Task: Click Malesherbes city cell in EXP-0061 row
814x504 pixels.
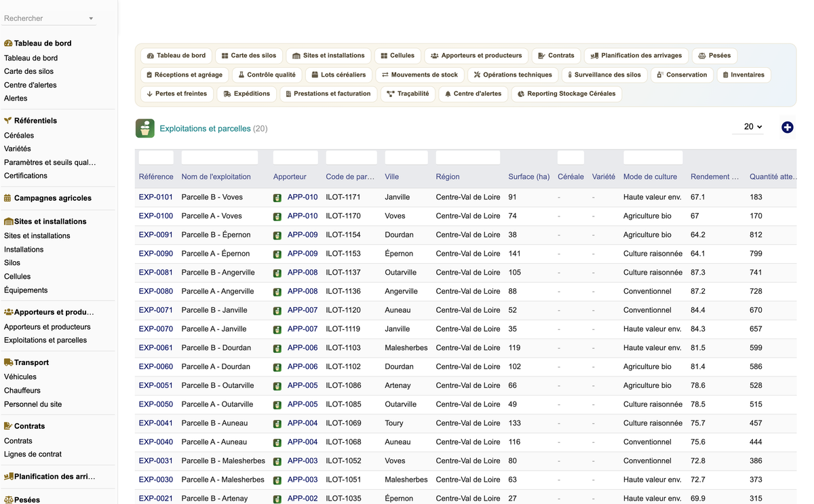Action: pyautogui.click(x=406, y=348)
